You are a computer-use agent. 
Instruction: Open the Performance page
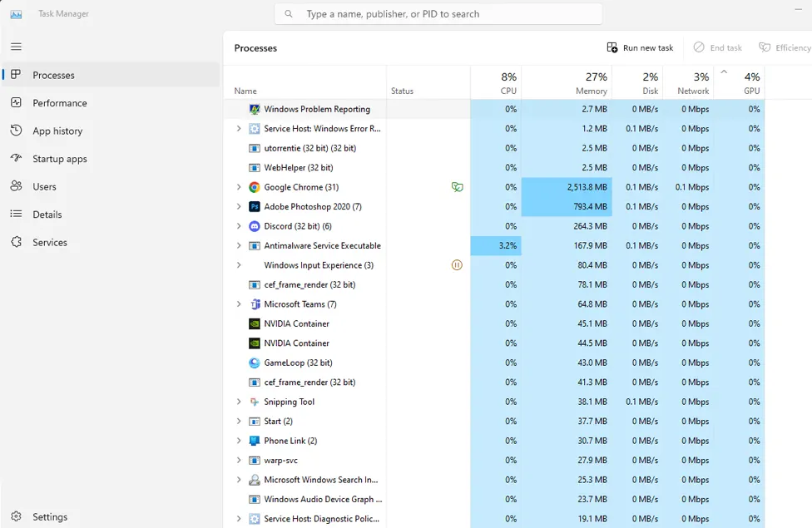click(x=111, y=102)
